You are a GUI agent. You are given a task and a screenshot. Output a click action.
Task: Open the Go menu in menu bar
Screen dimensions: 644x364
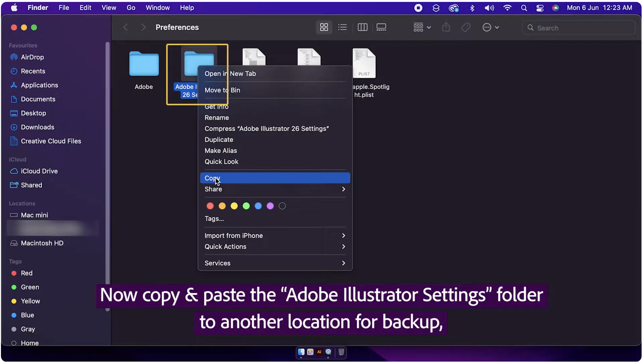pyautogui.click(x=131, y=8)
